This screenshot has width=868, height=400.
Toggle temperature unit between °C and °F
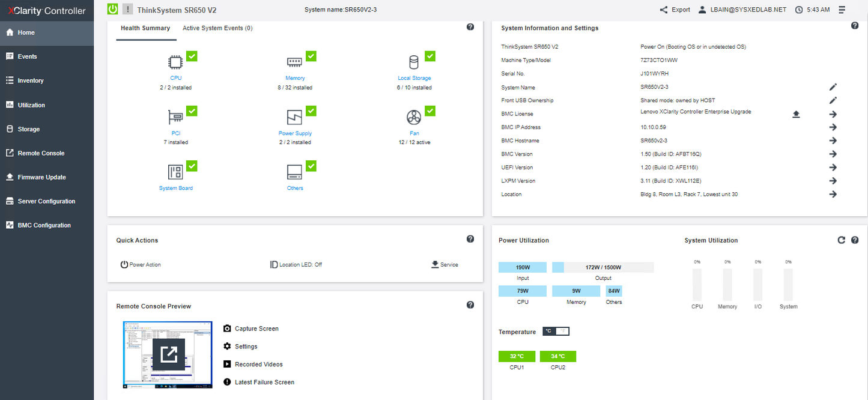pos(556,332)
